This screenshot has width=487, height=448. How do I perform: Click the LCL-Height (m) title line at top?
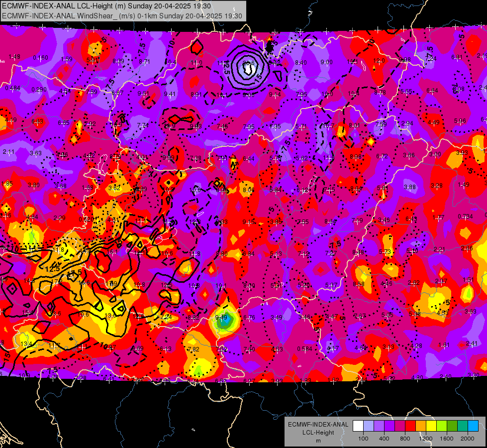106,6
